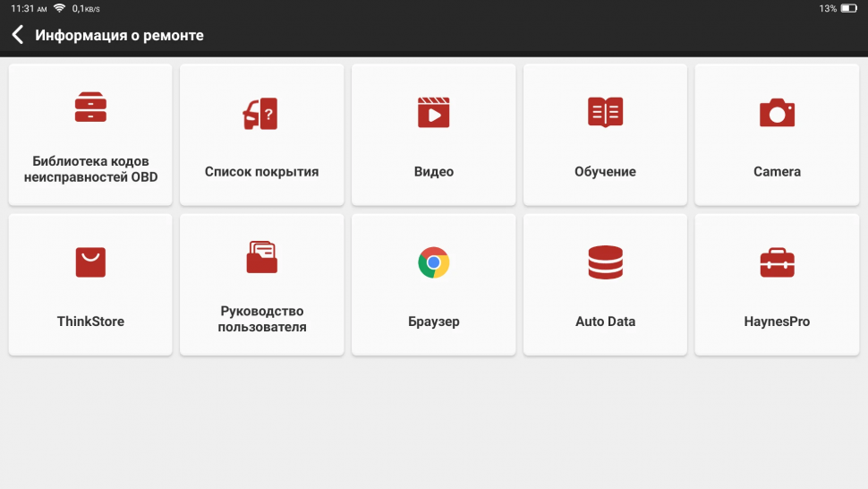Open the Видео clapperboard play icon

click(433, 112)
